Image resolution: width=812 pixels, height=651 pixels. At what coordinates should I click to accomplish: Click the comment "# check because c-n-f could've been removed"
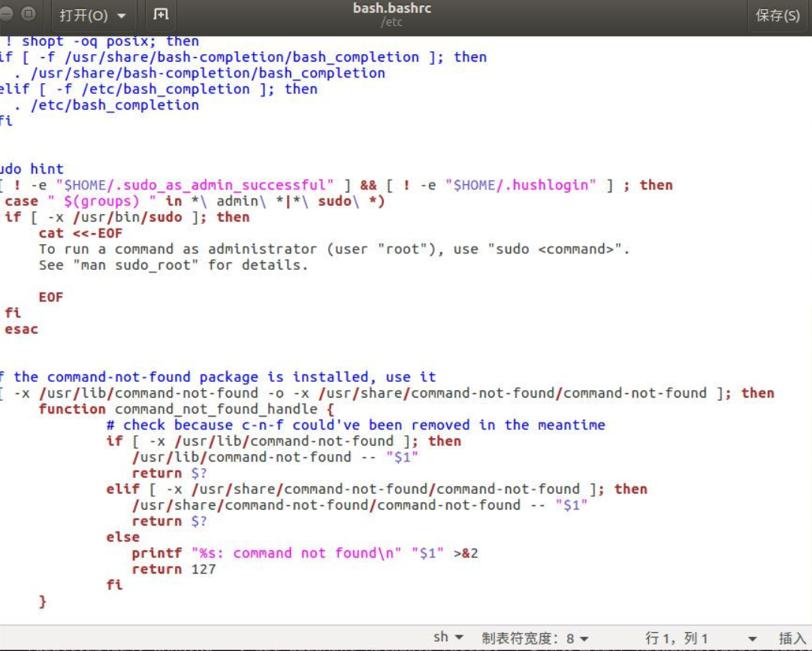(356, 425)
